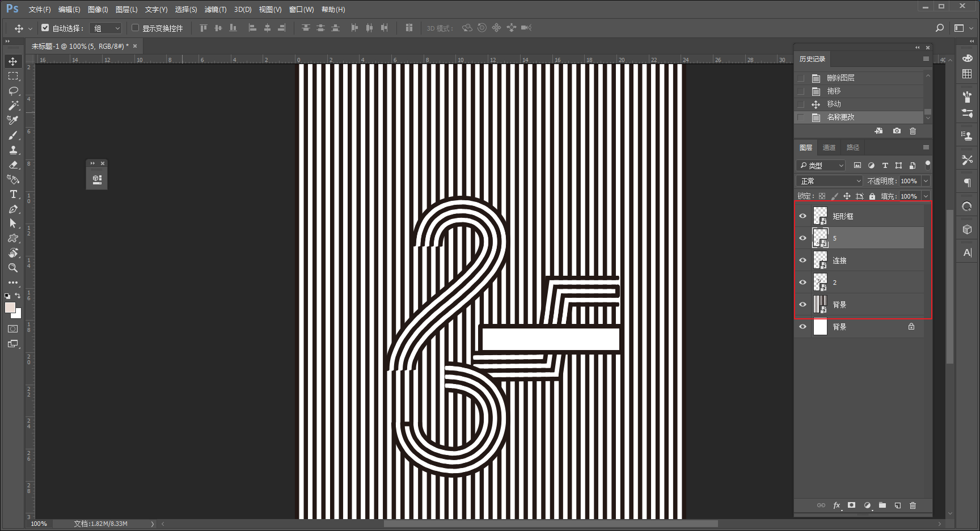Screen dimensions: 980x531
Task: Reset to default foreground/background colors
Action: (7, 296)
